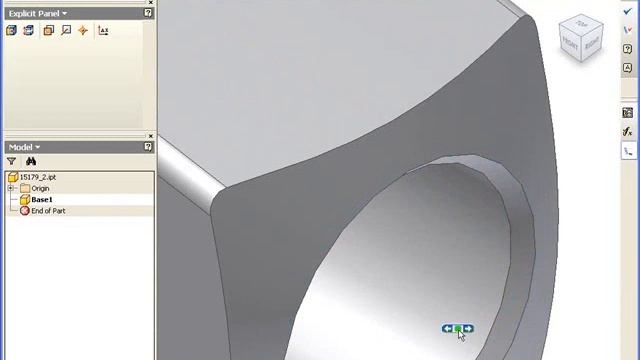Click the axis icon labeled AX

103,30
